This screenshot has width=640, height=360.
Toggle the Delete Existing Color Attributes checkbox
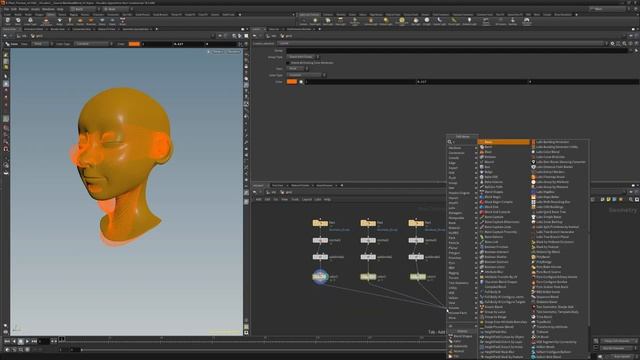pyautogui.click(x=288, y=63)
